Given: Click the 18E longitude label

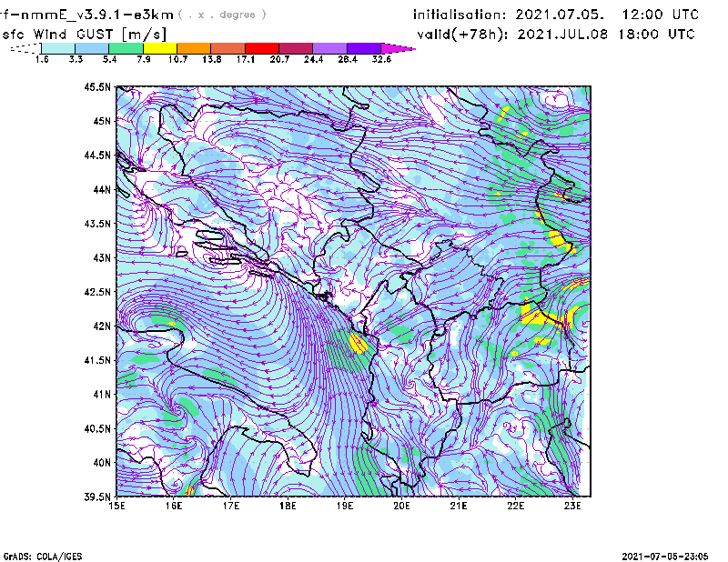Looking at the screenshot, I should [288, 506].
